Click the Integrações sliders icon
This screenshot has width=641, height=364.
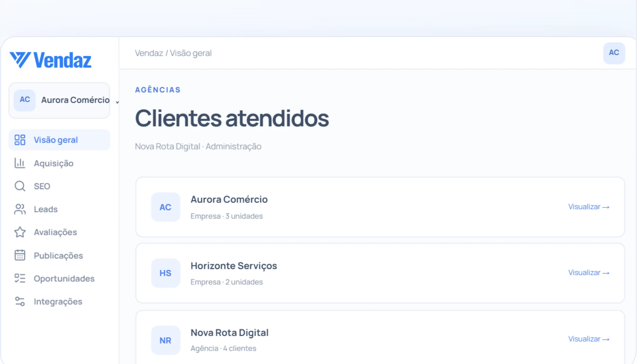pyautogui.click(x=20, y=301)
